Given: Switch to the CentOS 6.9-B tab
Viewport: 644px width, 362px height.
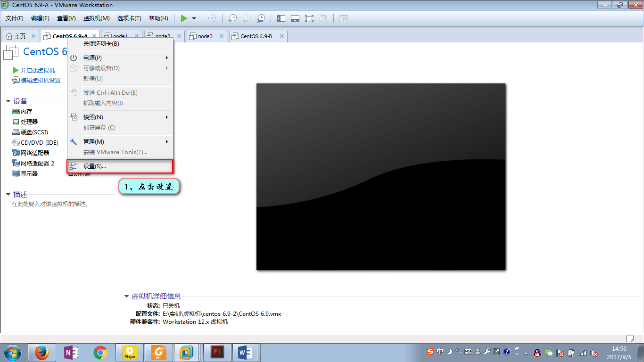Looking at the screenshot, I should pyautogui.click(x=256, y=36).
